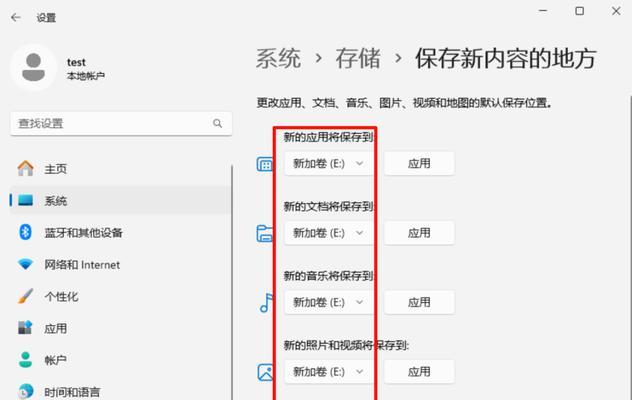Go to 存储 breadcrumb in page title
The width and height of the screenshot is (632, 400).
tap(358, 58)
